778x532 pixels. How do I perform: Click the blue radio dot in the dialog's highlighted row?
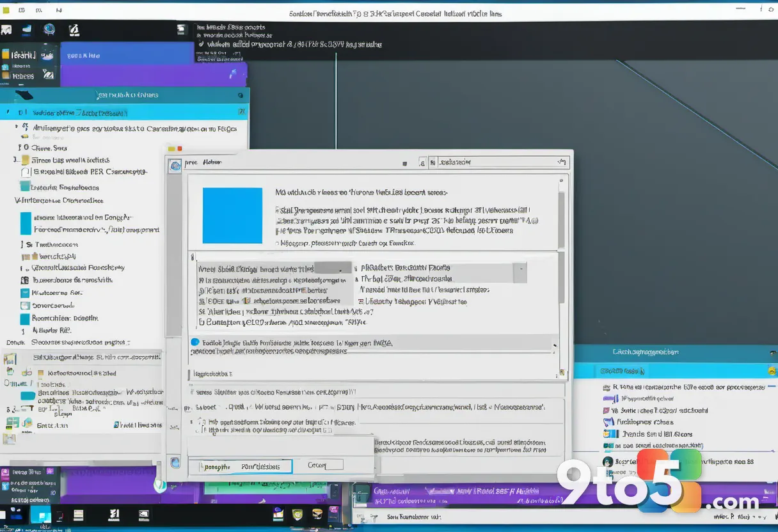pos(196,343)
